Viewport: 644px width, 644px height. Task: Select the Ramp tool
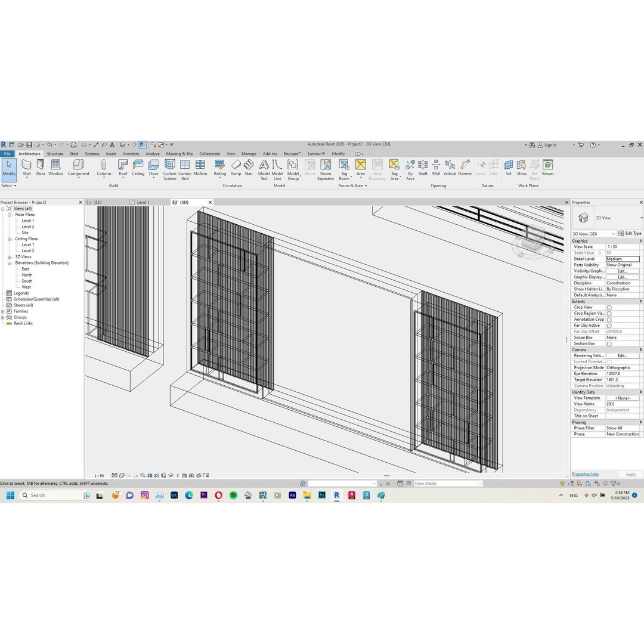tap(236, 168)
